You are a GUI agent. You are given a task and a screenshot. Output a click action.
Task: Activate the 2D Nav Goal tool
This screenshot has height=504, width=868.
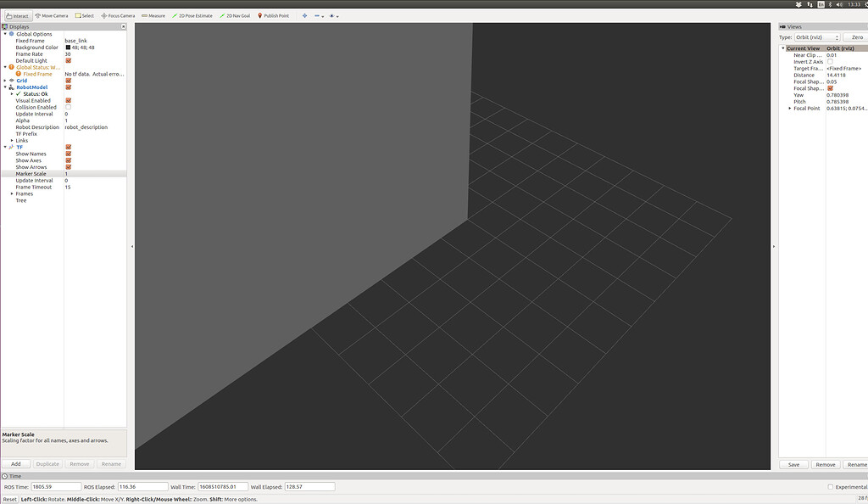click(x=238, y=14)
